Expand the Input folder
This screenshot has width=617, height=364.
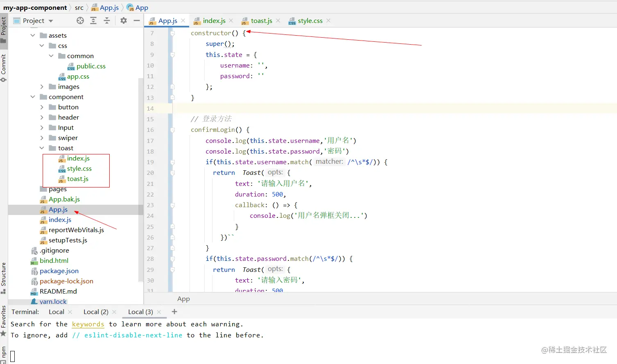tap(42, 127)
